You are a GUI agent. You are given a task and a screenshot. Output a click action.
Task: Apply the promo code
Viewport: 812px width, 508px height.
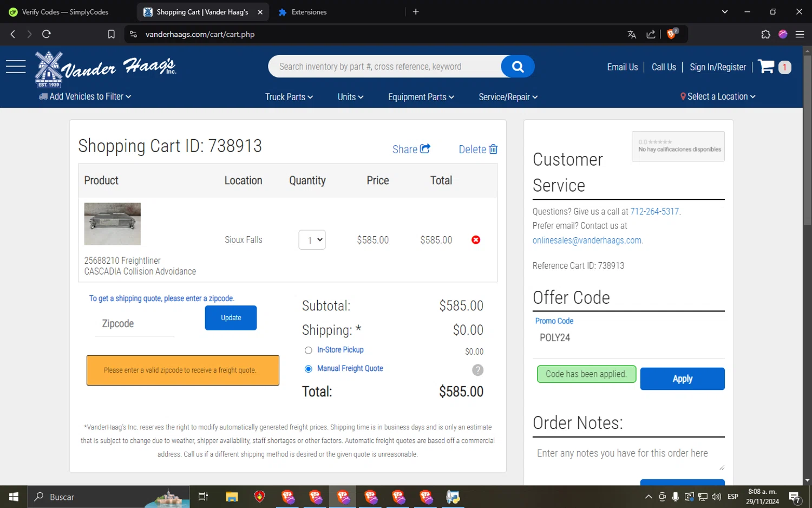point(682,379)
